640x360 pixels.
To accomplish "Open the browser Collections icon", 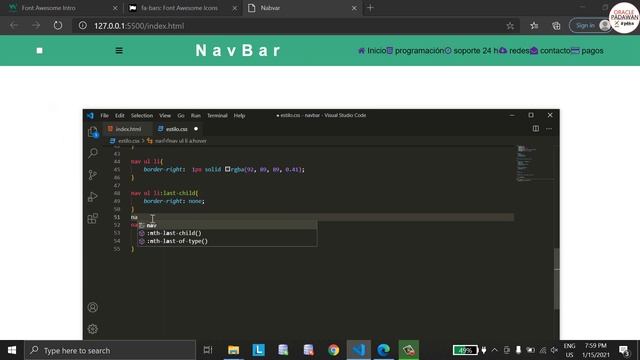I will pyautogui.click(x=556, y=26).
